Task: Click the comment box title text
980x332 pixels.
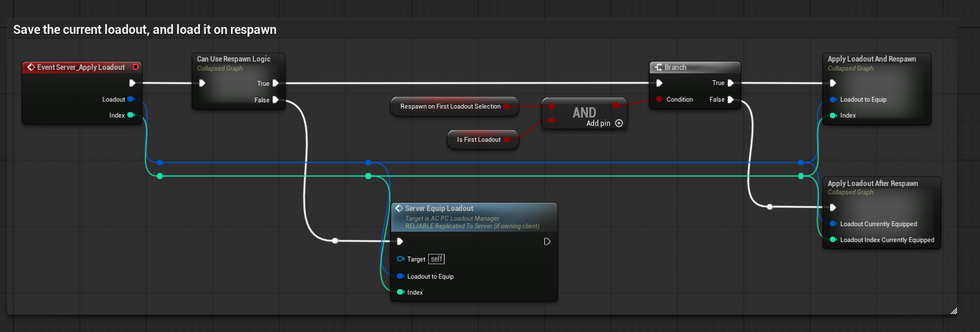Action: click(145, 30)
